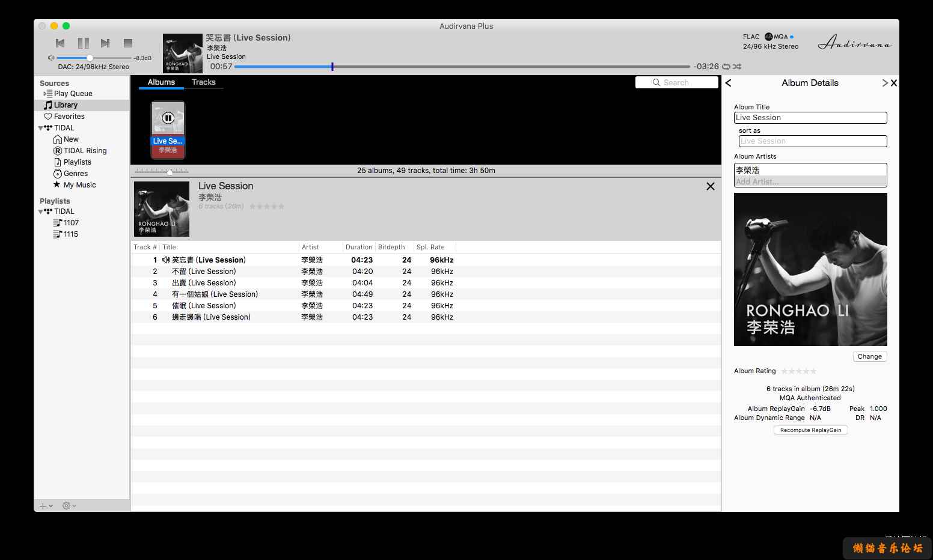Close the Live Session track list panel
The width and height of the screenshot is (933, 560).
coord(711,186)
